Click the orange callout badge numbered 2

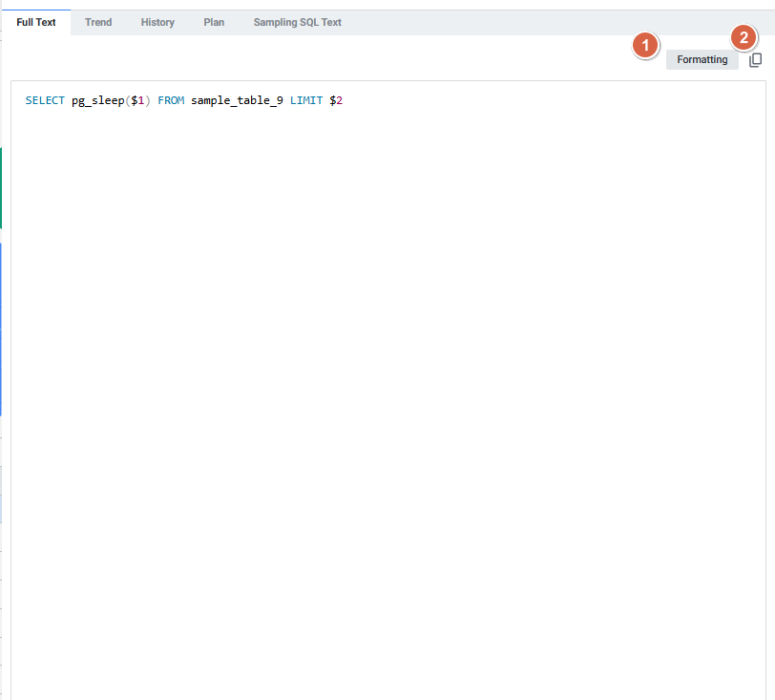tap(744, 38)
